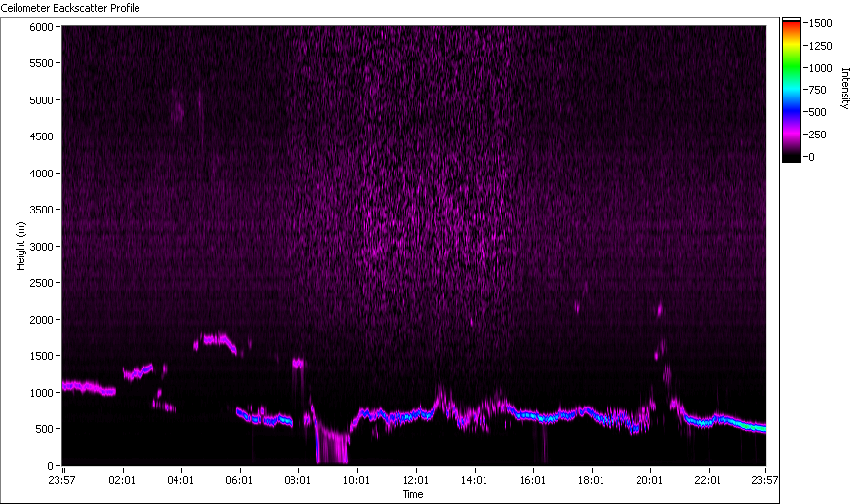Click the 16:01 time axis label
The width and height of the screenshot is (854, 504).
pyautogui.click(x=532, y=480)
